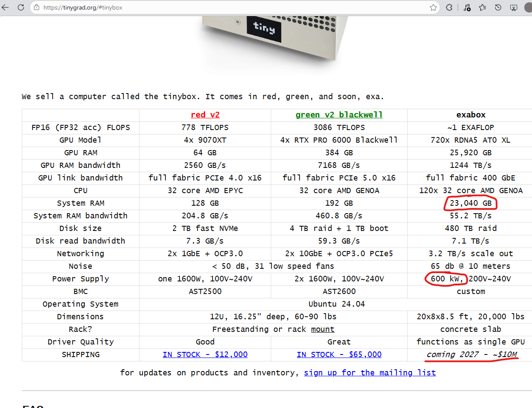The image size is (532, 408).
Task: Select the full fabric 400 GbE cell
Action: [x=471, y=178]
